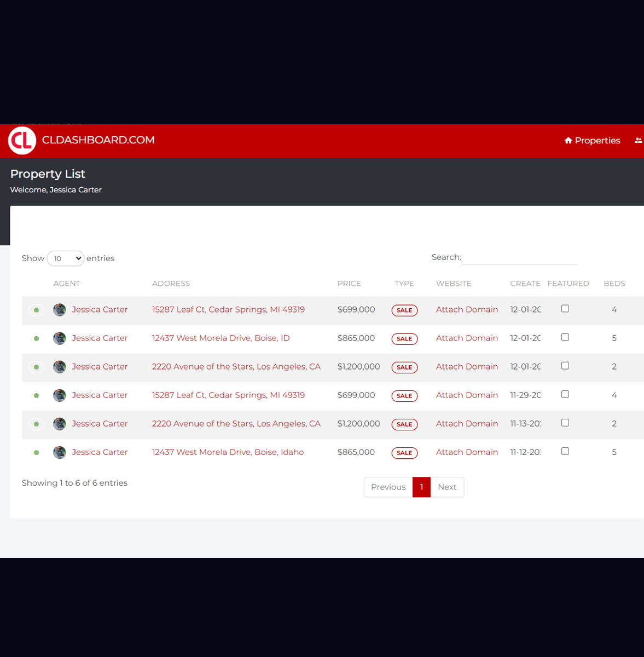Click the $699,000 price in 11-29 row

[x=356, y=395]
